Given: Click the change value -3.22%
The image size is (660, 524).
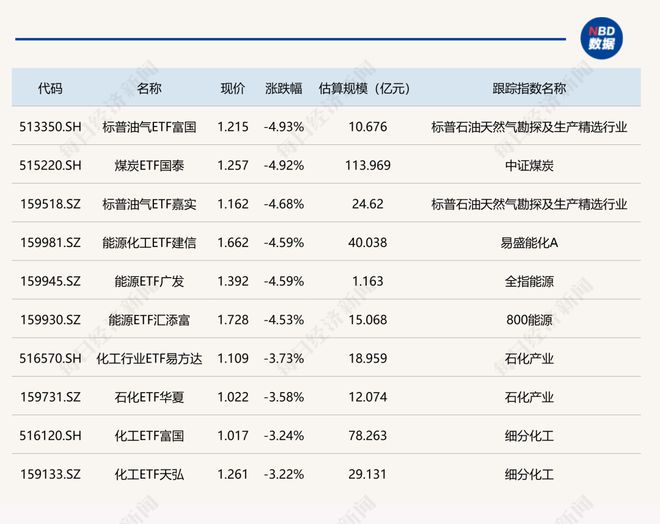Looking at the screenshot, I should click(284, 474).
